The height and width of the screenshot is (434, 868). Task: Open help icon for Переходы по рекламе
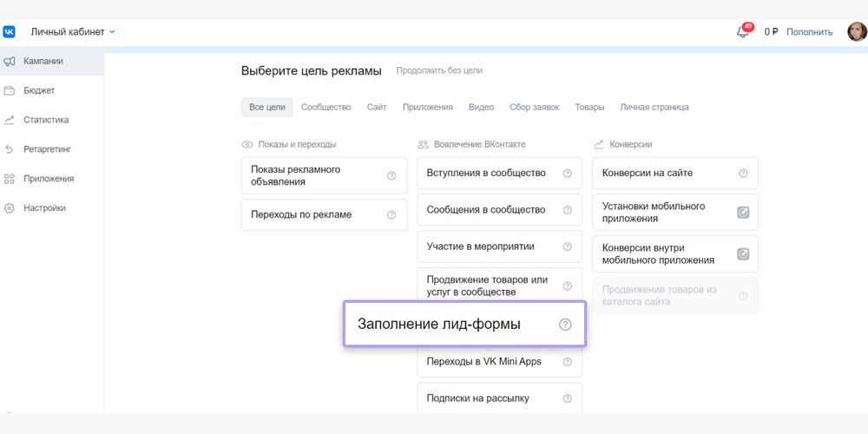(391, 214)
